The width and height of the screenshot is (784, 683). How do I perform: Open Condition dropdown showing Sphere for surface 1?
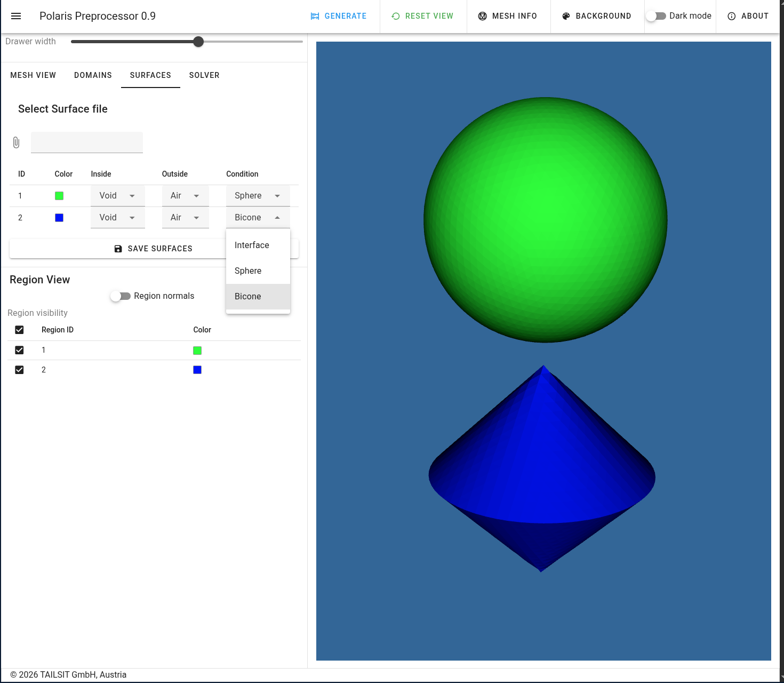click(258, 196)
